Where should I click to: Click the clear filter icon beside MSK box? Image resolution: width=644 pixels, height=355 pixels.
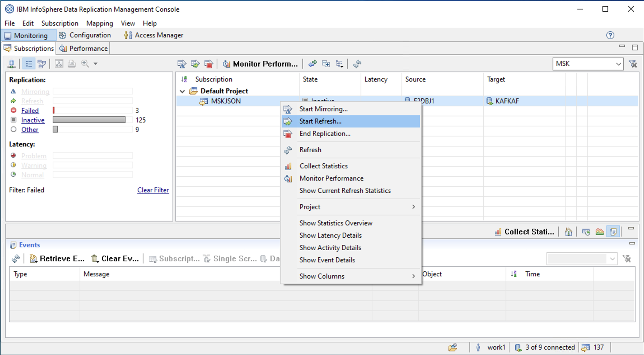[x=633, y=64]
